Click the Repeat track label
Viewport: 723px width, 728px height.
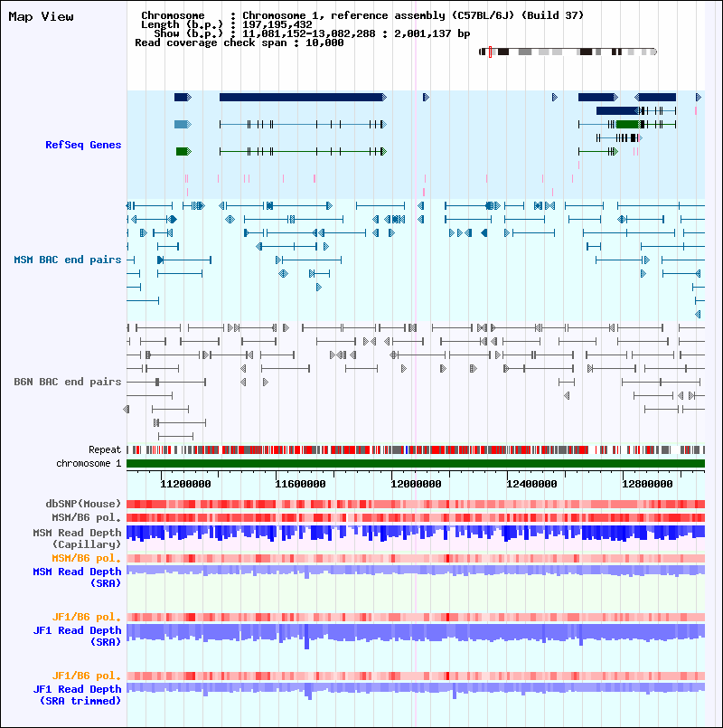pyautogui.click(x=105, y=449)
